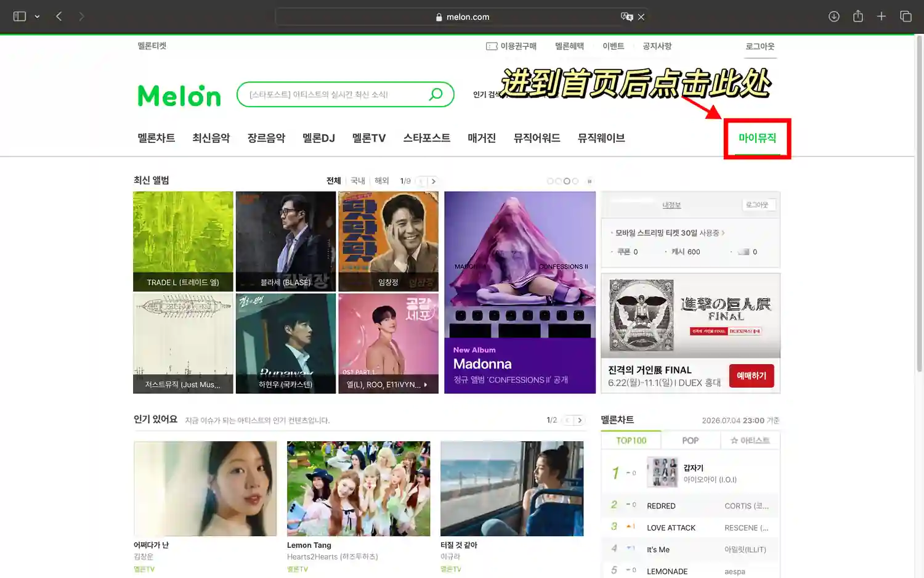Open the 뮤직웨이브 menu

coord(601,138)
